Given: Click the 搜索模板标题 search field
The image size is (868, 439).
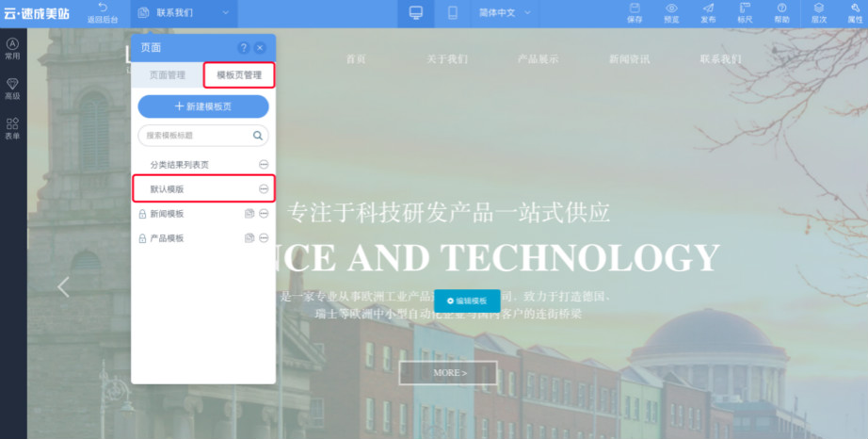Looking at the screenshot, I should tap(195, 136).
